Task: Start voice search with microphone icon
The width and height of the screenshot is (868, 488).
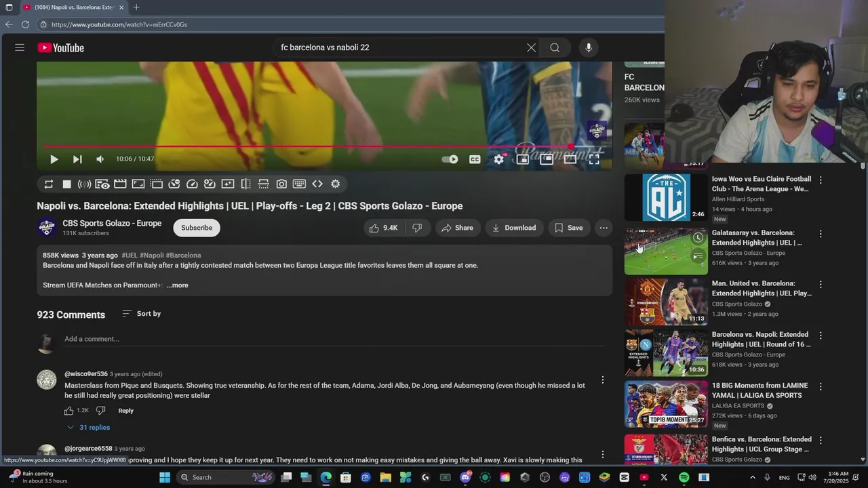Action: tap(589, 47)
